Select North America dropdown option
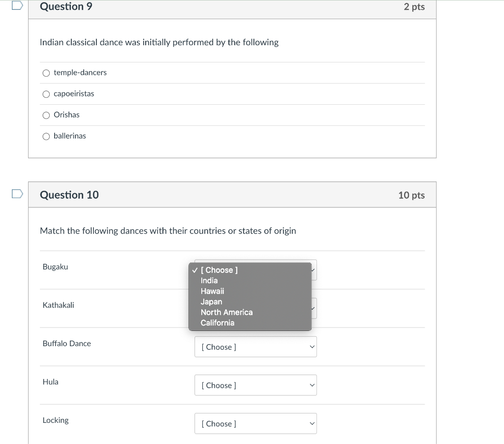Screen dimensions: 504x444 (x=226, y=312)
